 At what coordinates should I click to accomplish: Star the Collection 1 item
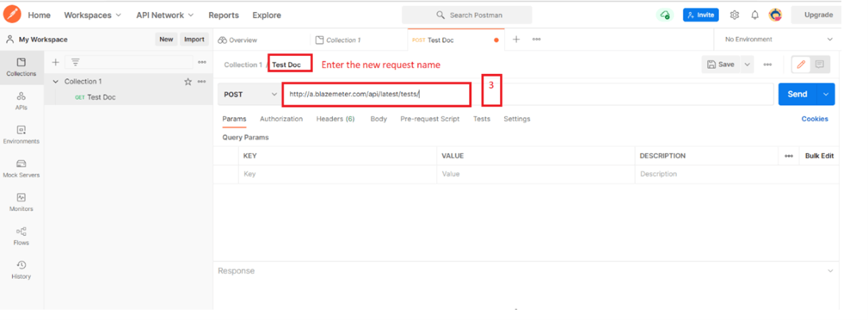pos(188,82)
